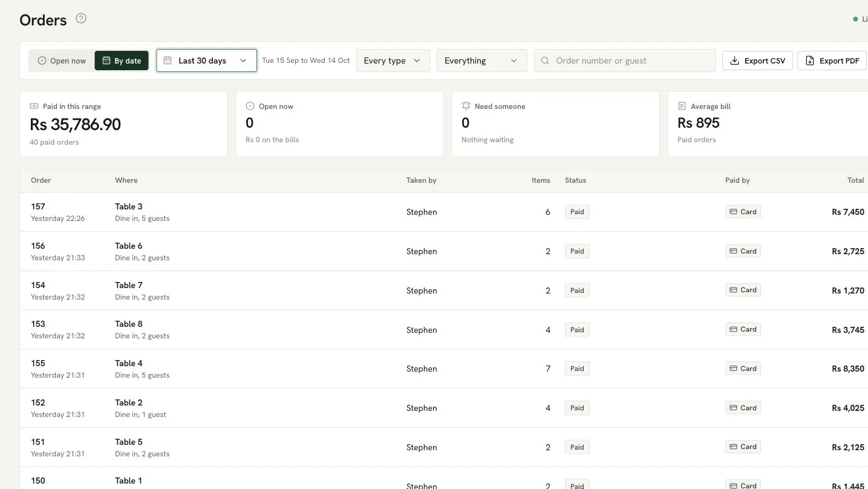The height and width of the screenshot is (489, 868).
Task: Click the Status column header
Action: click(575, 180)
